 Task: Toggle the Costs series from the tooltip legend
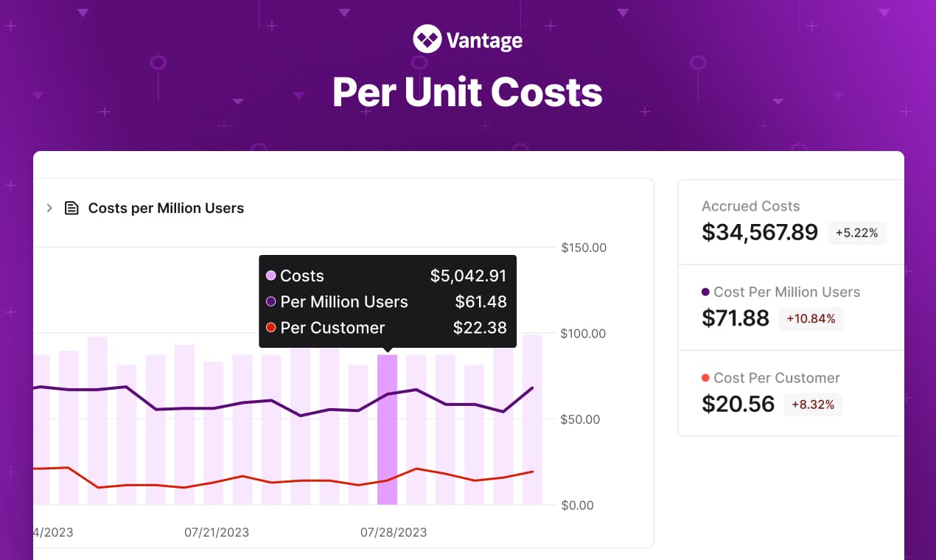(302, 276)
